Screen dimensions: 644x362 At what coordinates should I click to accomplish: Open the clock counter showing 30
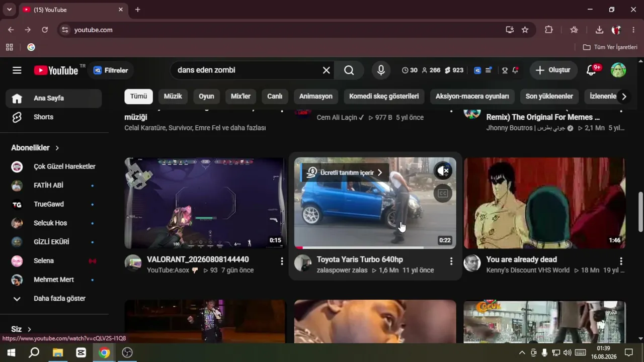click(x=410, y=70)
